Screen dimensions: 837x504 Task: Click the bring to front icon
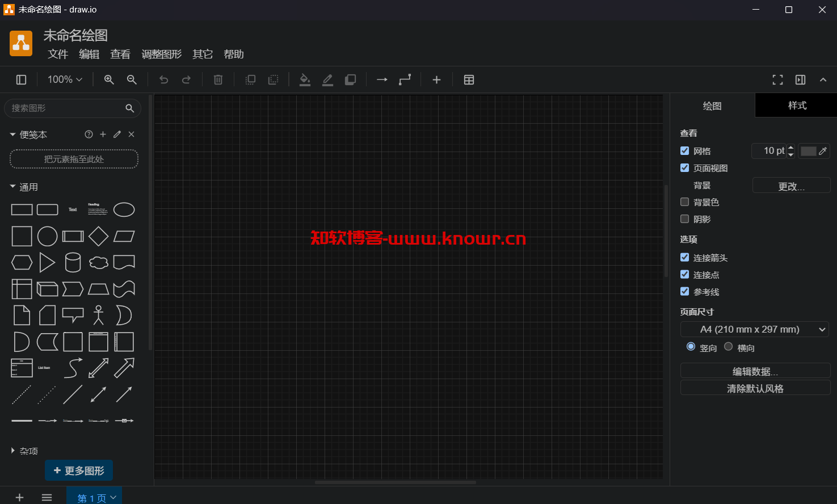(x=250, y=80)
